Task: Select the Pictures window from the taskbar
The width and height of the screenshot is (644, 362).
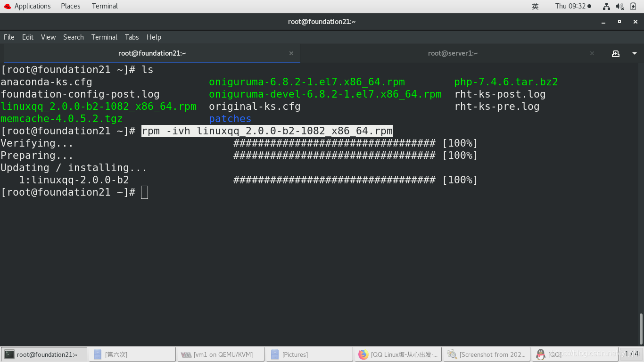Action: 309,354
